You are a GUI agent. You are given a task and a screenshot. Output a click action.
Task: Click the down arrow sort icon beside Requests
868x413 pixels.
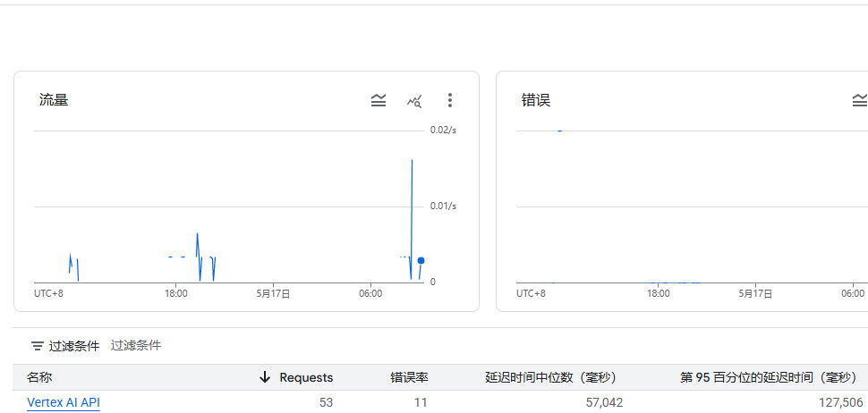(x=265, y=377)
